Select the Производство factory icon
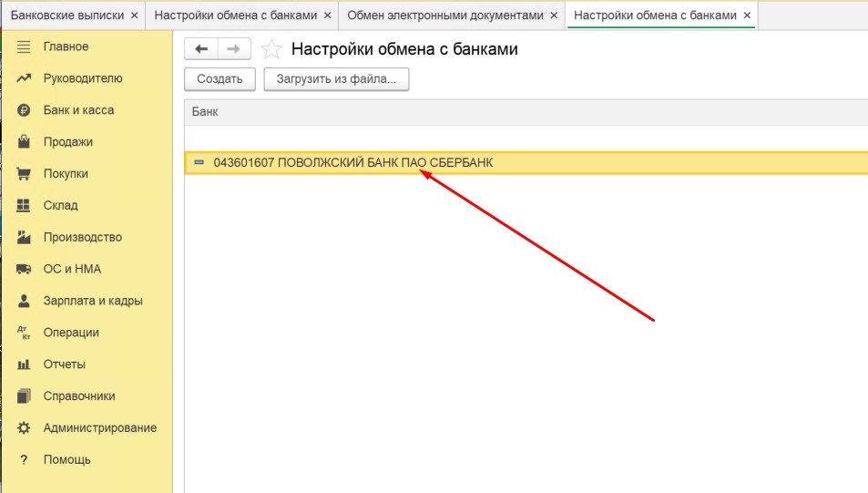This screenshot has height=493, width=868. [x=24, y=237]
